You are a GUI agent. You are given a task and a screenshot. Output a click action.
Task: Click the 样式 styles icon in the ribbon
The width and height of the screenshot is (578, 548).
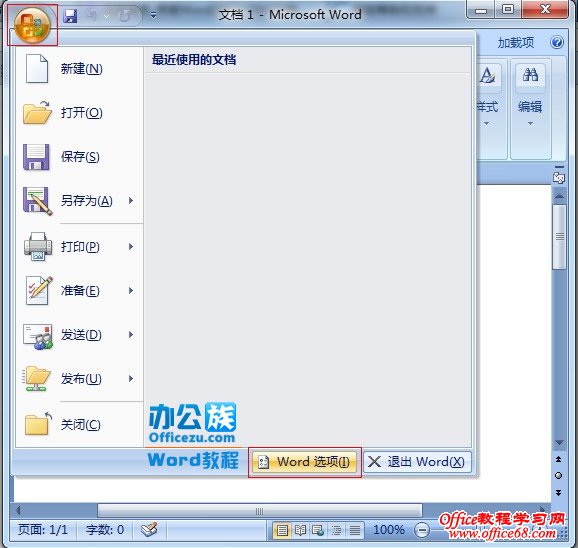click(488, 76)
